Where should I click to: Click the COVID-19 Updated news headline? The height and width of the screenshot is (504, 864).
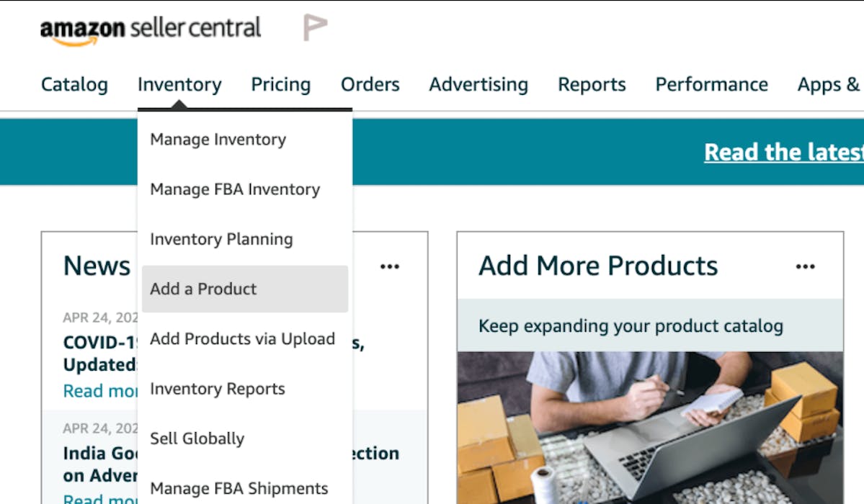tap(100, 354)
